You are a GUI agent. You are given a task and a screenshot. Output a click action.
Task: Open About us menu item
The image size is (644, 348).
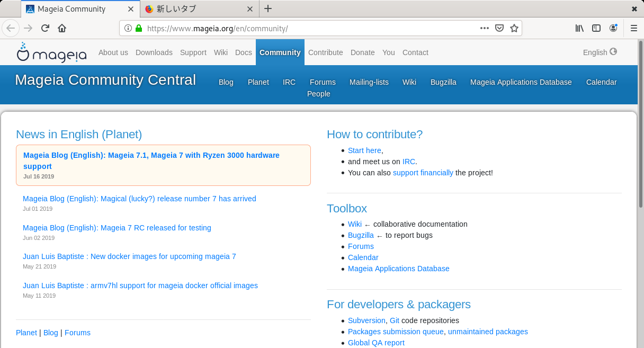[113, 52]
